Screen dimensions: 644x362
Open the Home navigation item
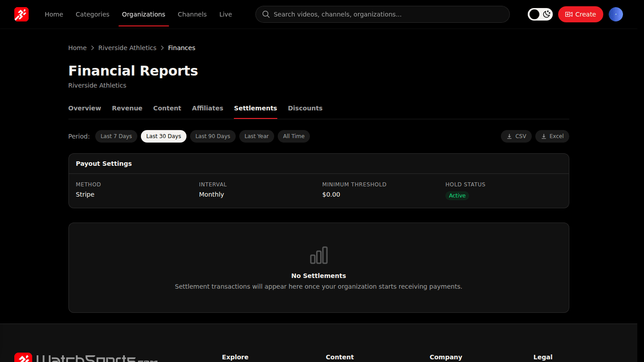(54, 14)
